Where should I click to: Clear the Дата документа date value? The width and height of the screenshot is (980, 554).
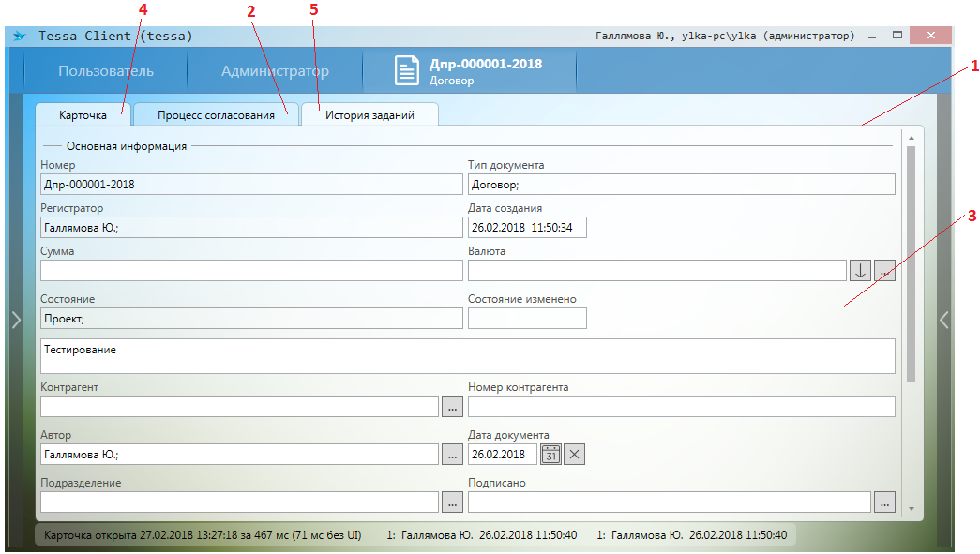pyautogui.click(x=575, y=455)
